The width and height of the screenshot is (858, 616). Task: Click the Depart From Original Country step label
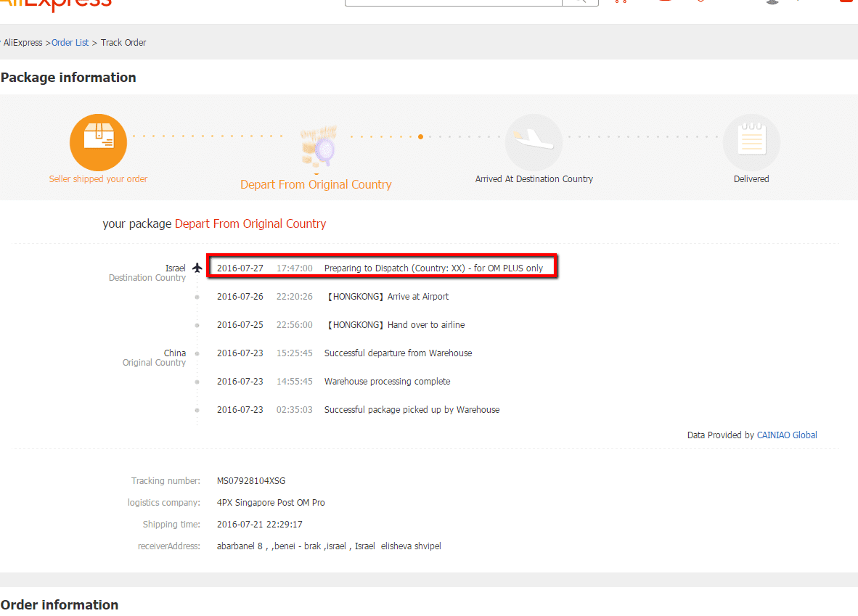point(316,184)
